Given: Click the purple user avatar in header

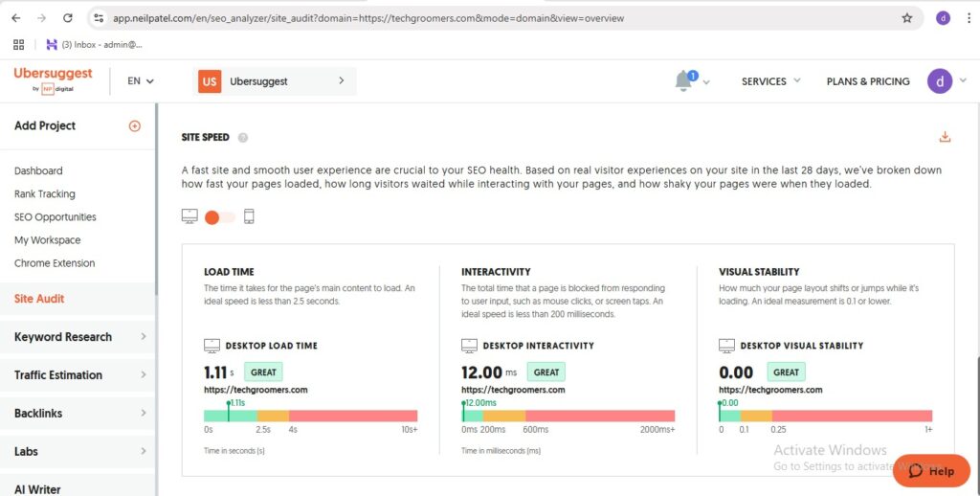Looking at the screenshot, I should point(940,80).
